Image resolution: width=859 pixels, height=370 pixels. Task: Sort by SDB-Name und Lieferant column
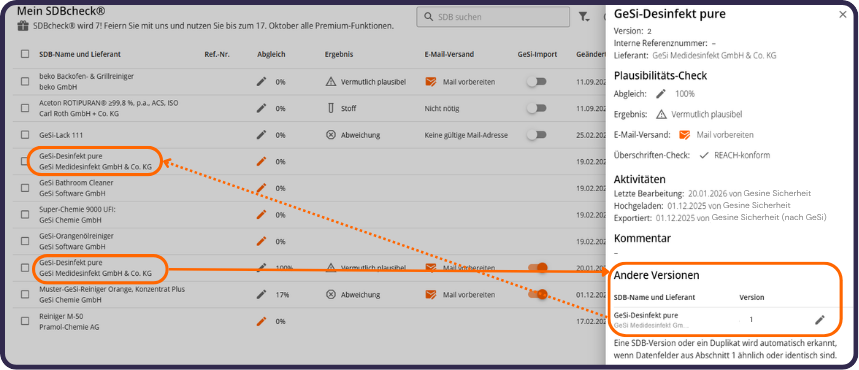point(80,54)
